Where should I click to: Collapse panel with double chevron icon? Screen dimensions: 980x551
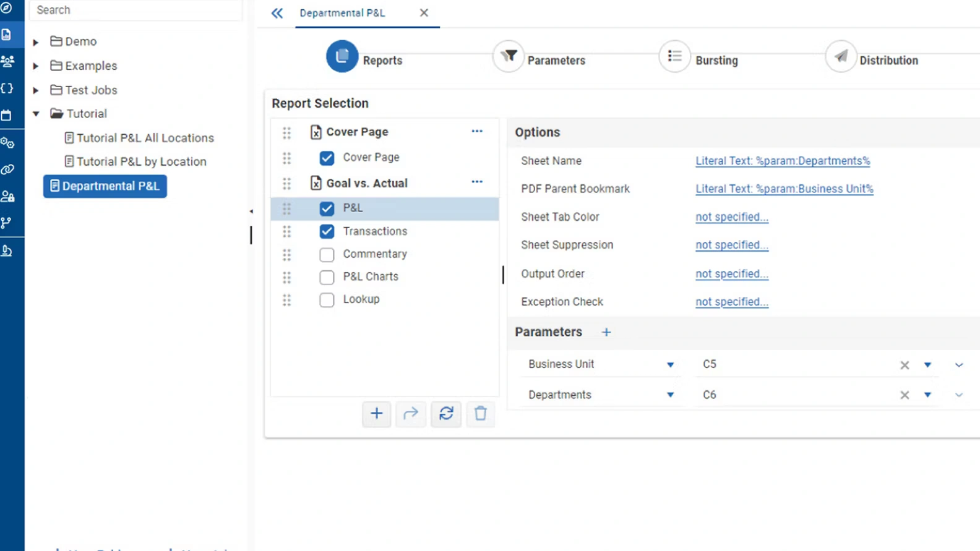(277, 13)
